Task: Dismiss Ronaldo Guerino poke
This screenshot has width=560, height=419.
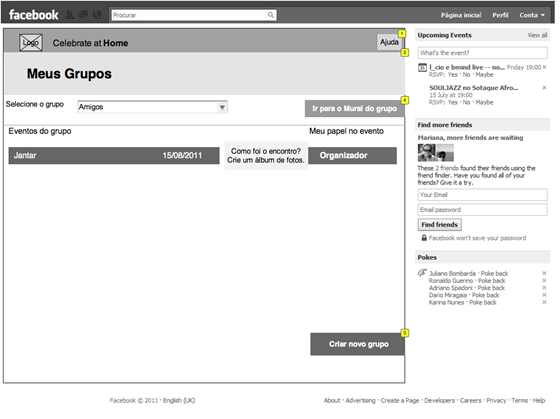Action: 544,280
